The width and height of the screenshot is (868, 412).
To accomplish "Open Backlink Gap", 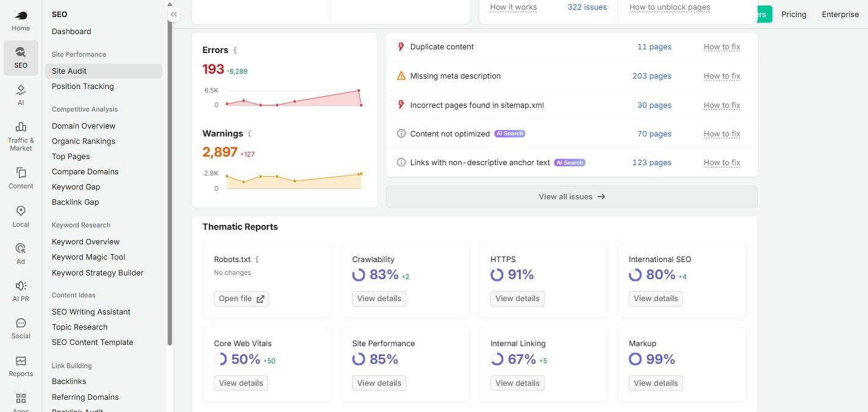I will [x=75, y=202].
